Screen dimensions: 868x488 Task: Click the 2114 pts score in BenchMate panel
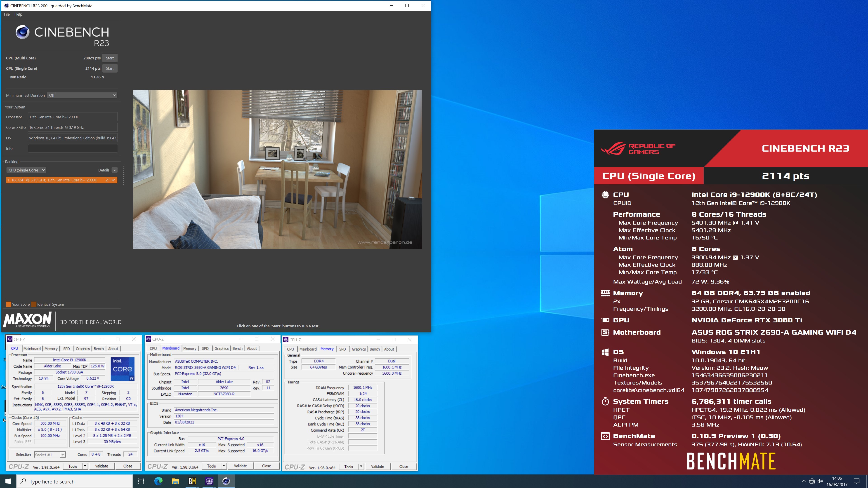pos(785,176)
